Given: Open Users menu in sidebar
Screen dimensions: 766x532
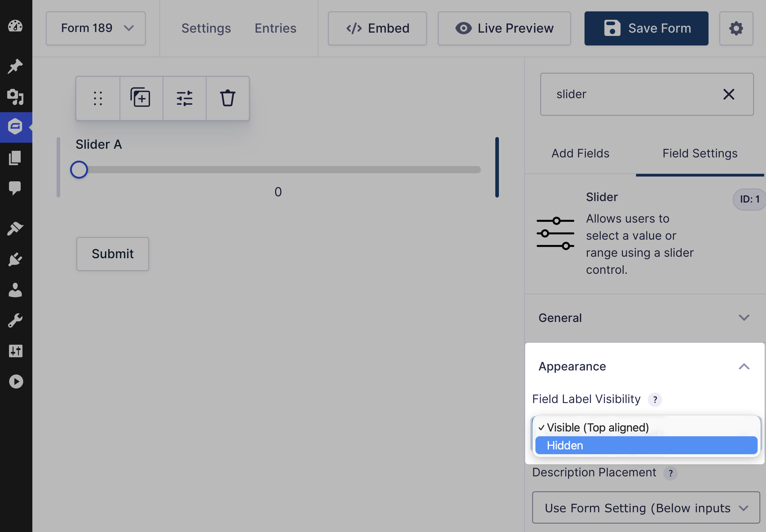Looking at the screenshot, I should pyautogui.click(x=15, y=290).
